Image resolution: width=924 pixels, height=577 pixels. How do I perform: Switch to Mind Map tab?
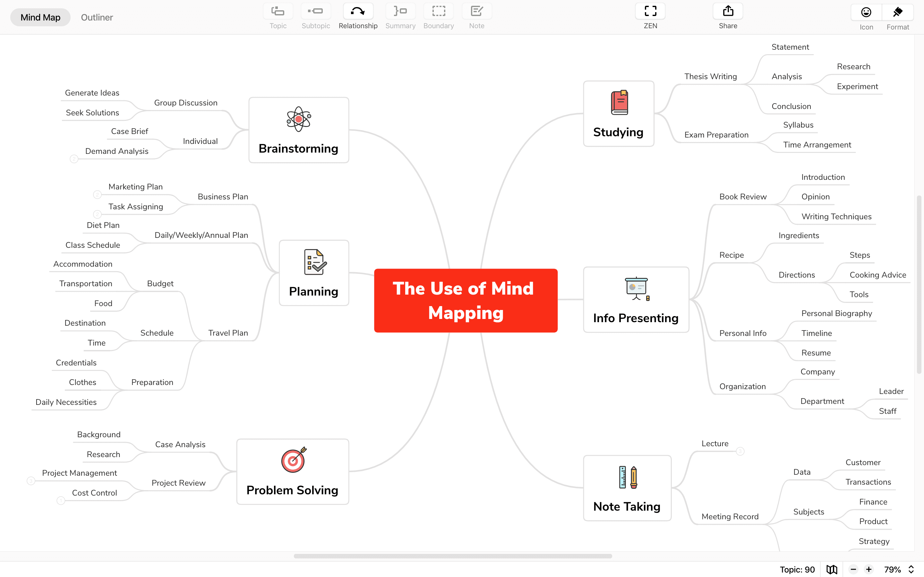coord(40,17)
